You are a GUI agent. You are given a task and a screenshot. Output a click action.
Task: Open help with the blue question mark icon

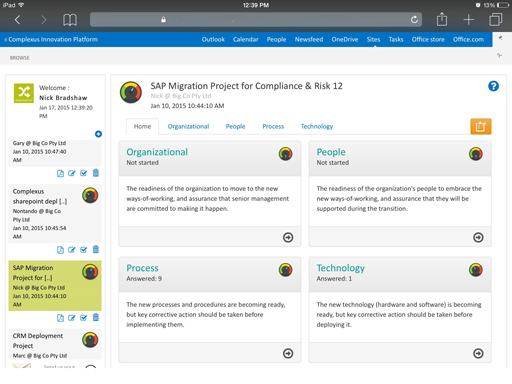pos(493,86)
